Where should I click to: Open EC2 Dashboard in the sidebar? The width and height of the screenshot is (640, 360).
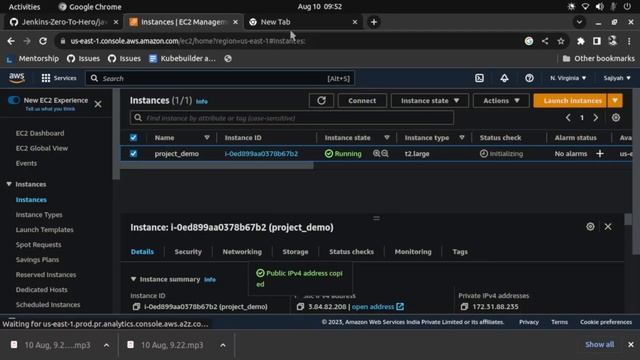[40, 133]
